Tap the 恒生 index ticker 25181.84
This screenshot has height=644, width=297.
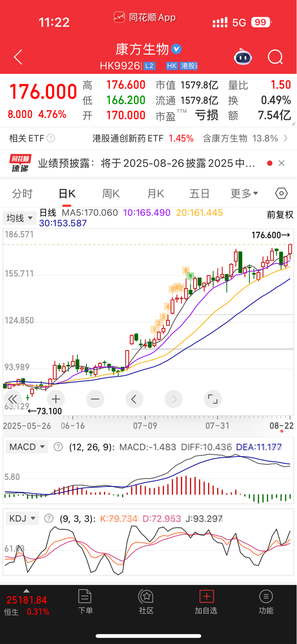[27, 600]
